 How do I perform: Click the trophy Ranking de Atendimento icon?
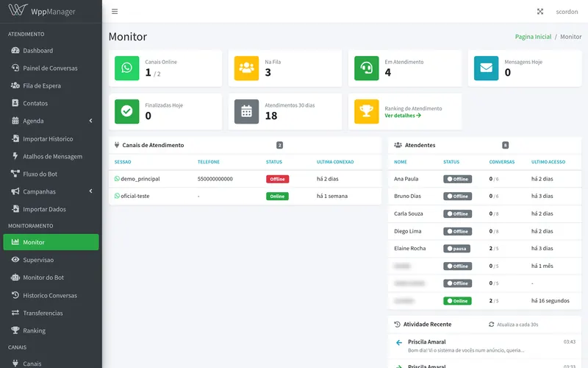(366, 112)
